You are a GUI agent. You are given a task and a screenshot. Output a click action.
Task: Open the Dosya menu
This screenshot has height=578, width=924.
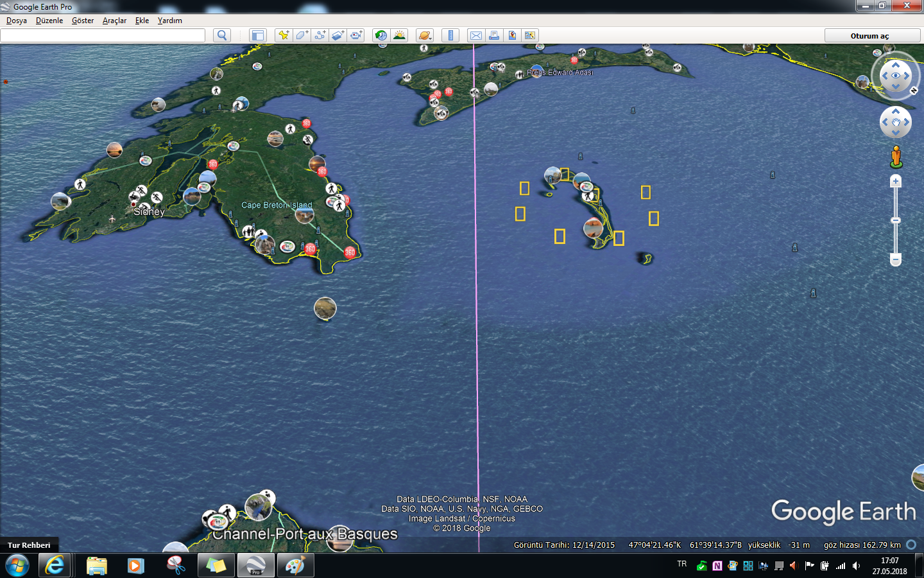(x=17, y=21)
